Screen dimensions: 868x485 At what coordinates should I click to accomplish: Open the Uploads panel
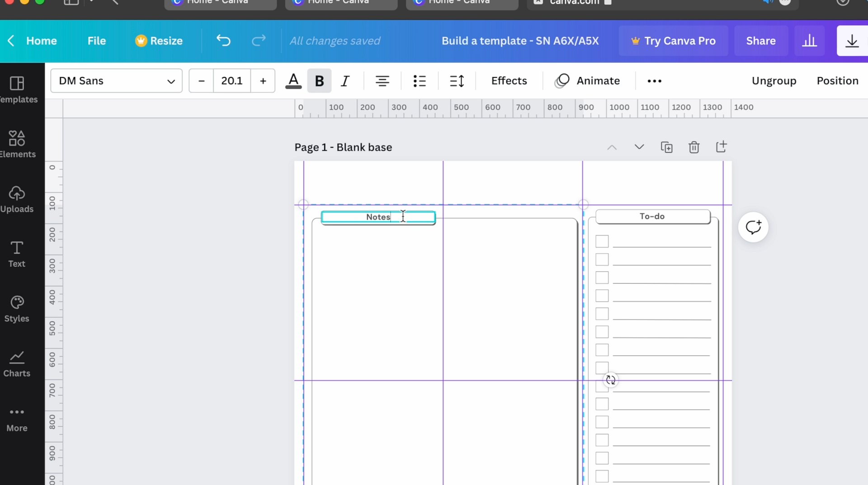[17, 199]
